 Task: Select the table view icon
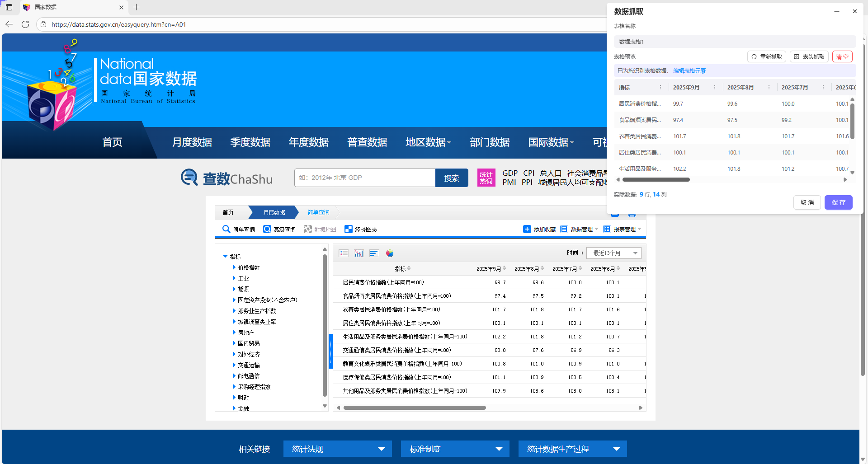coord(344,253)
